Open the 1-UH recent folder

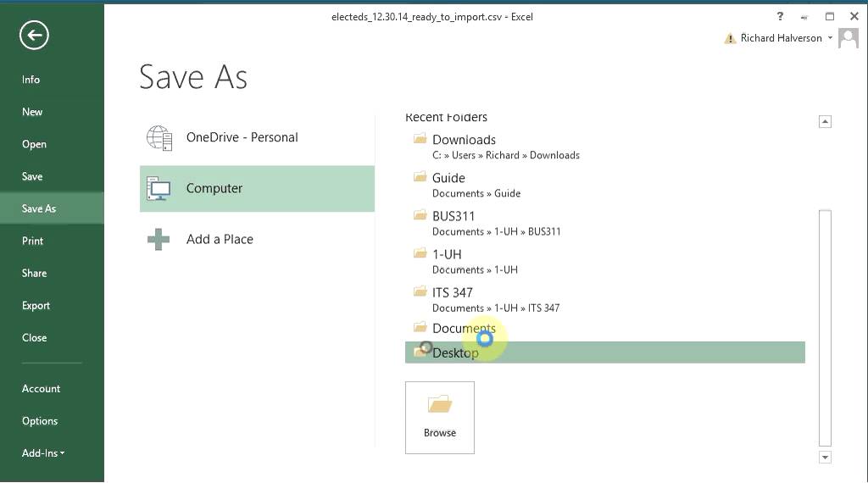605,261
